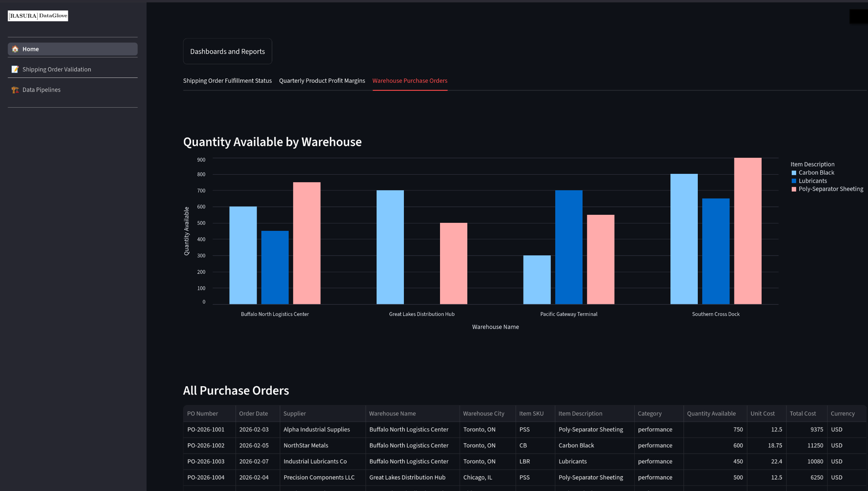Image resolution: width=868 pixels, height=491 pixels.
Task: Select cell PO-2026-1003
Action: pyautogui.click(x=209, y=462)
